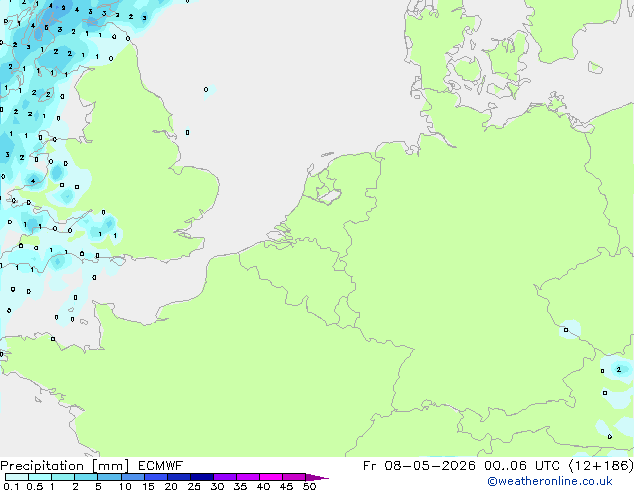Click the 'Fr 08-05-2026' date text

click(x=419, y=466)
